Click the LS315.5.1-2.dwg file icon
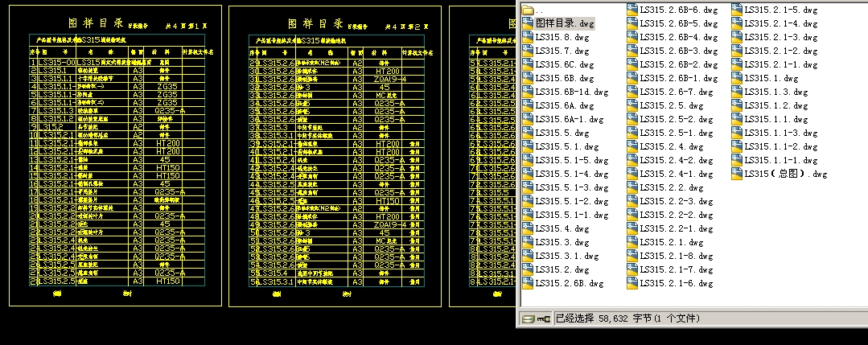This screenshot has width=868, height=345. coord(528,201)
